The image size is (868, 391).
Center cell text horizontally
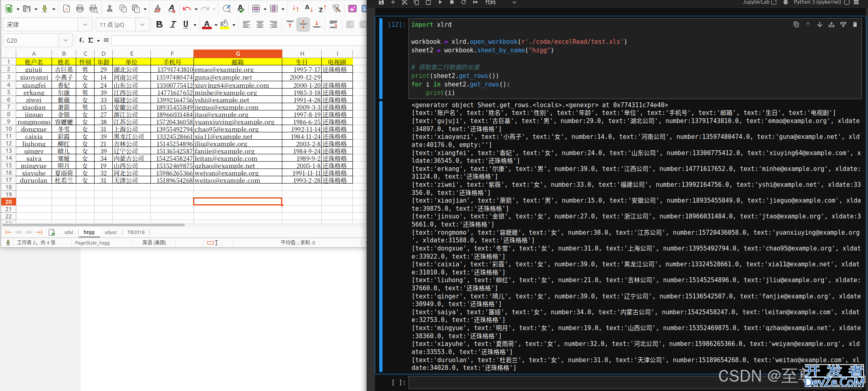260,25
